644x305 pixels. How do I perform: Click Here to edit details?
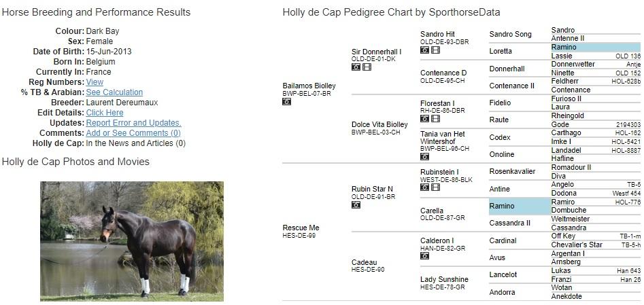point(104,113)
